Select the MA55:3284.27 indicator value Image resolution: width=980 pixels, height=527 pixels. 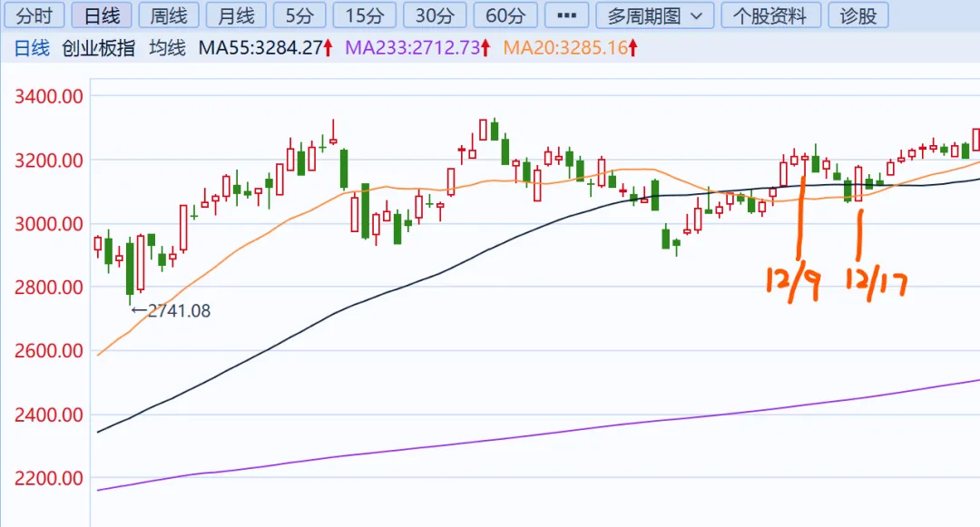260,47
